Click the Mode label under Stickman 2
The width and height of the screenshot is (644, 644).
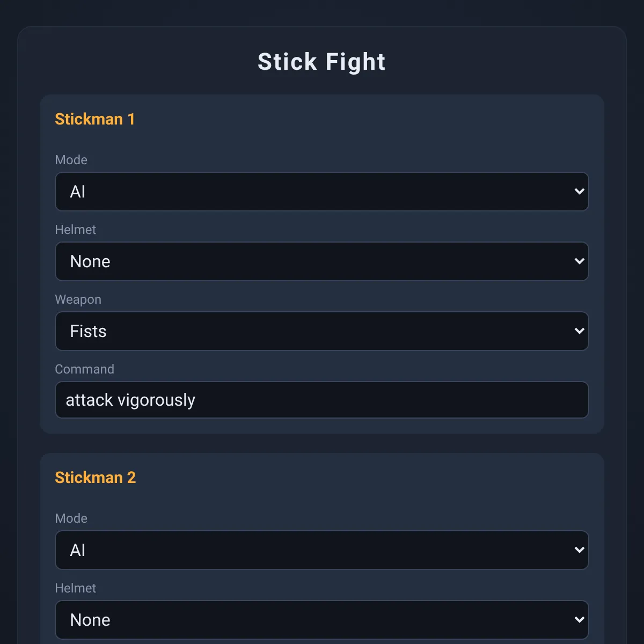point(71,518)
